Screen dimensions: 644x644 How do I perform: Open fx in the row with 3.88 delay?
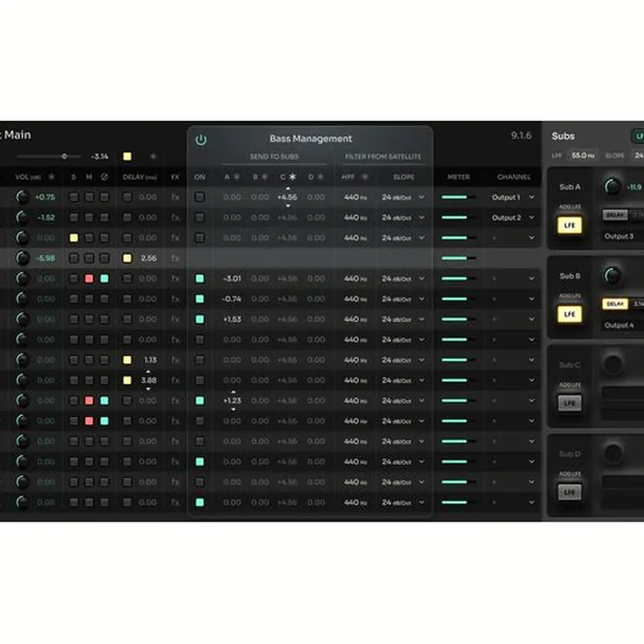(x=175, y=380)
